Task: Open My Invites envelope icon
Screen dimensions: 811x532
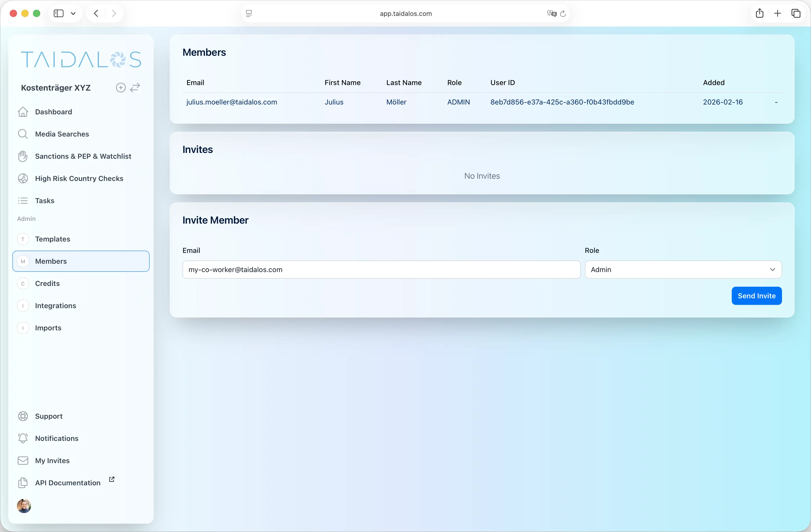Action: click(x=22, y=460)
